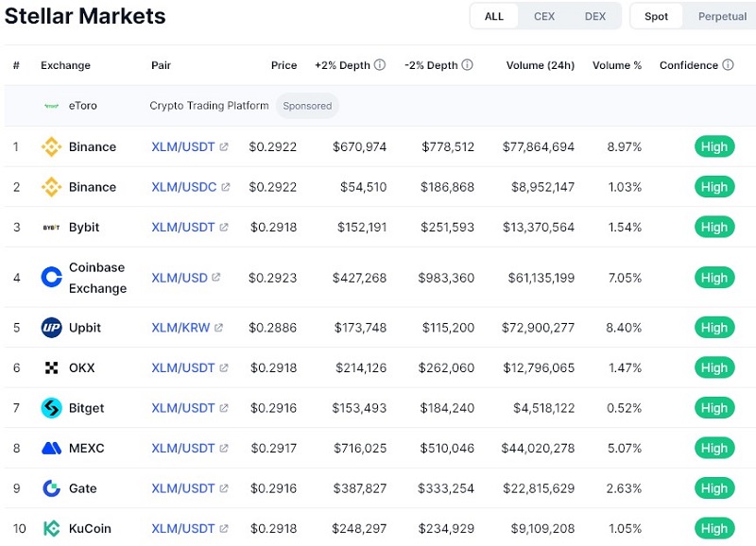The width and height of the screenshot is (756, 546).
Task: Select the ALL exchanges tab
Action: pyautogui.click(x=494, y=16)
